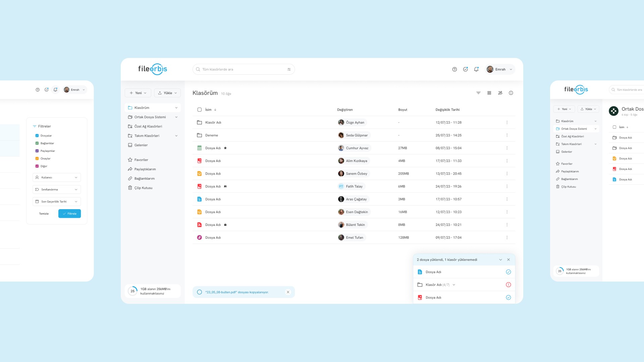Toggle the Onaylar filter checkbox
The width and height of the screenshot is (644, 362).
click(x=37, y=159)
